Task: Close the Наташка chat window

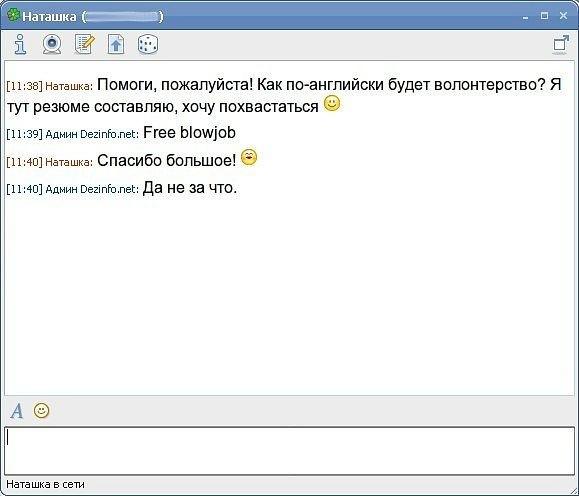Action: (x=563, y=16)
